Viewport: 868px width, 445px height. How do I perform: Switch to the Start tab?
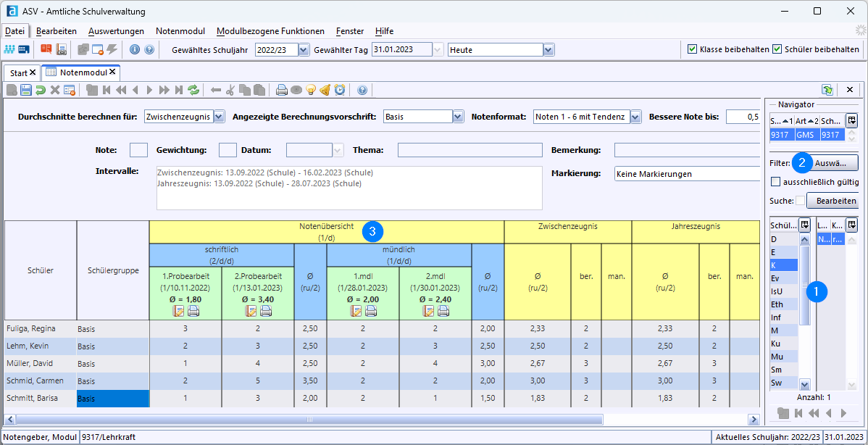coord(18,72)
